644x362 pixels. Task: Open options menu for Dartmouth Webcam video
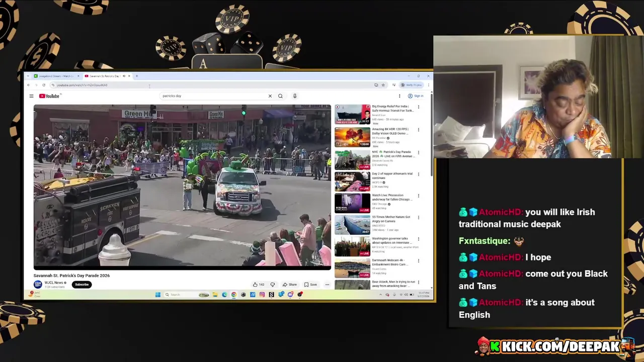click(x=418, y=261)
